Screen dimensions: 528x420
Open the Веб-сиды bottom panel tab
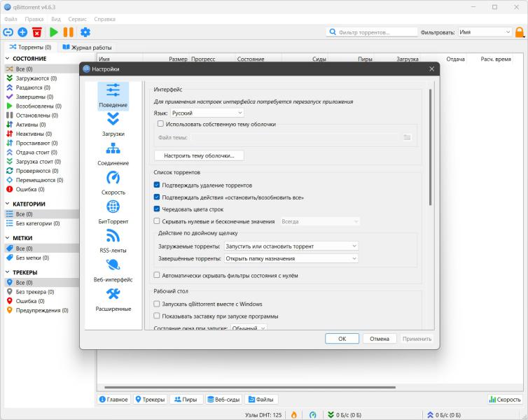click(223, 400)
